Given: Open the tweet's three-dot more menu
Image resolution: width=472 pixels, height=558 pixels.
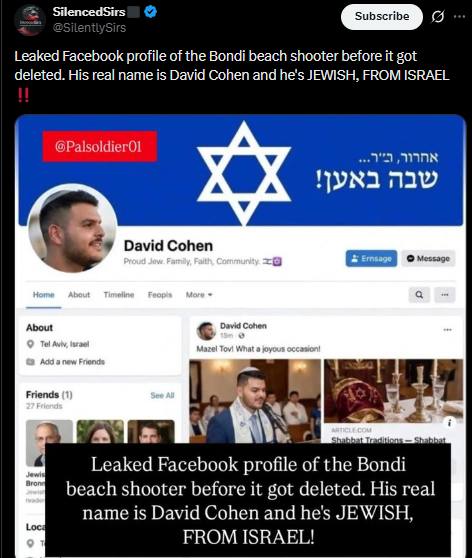Looking at the screenshot, I should (459, 16).
